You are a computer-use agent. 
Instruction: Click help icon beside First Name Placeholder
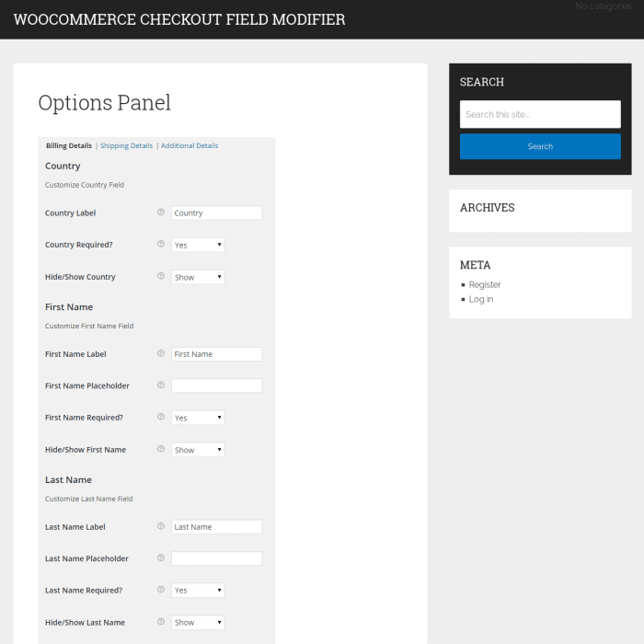click(x=161, y=385)
